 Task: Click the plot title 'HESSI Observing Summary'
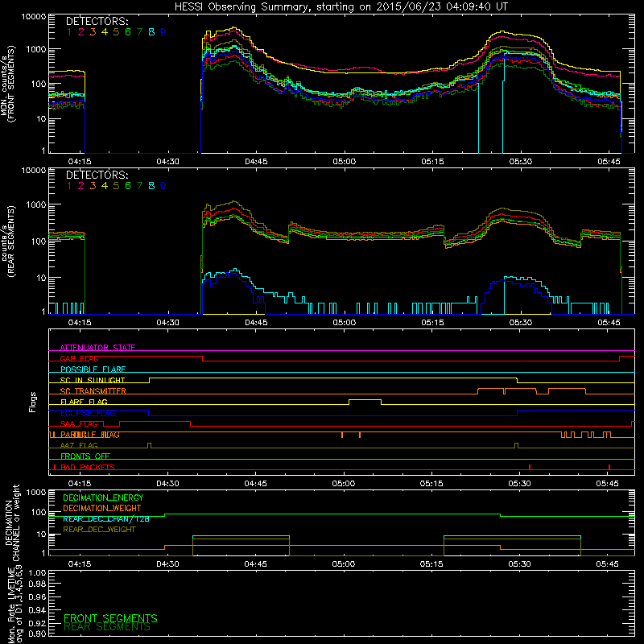tap(242, 7)
